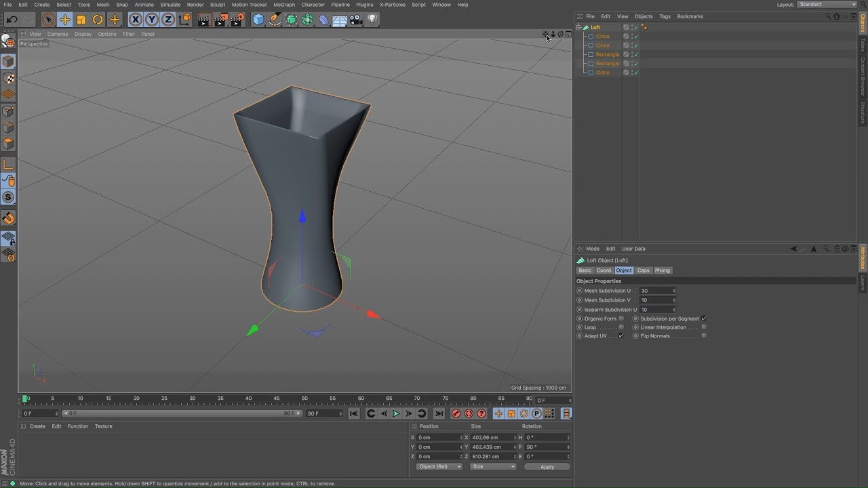The image size is (868, 488).
Task: Select the Live Selection tool
Action: [48, 20]
